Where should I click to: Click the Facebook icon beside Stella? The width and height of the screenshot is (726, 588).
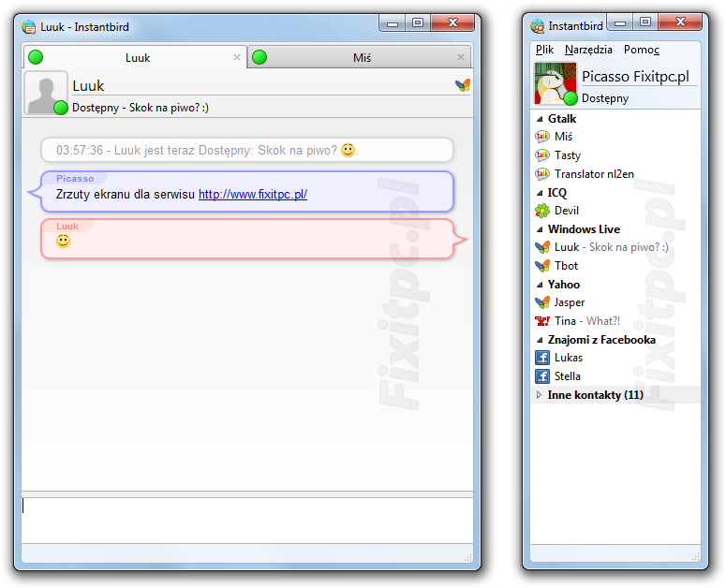tap(541, 376)
